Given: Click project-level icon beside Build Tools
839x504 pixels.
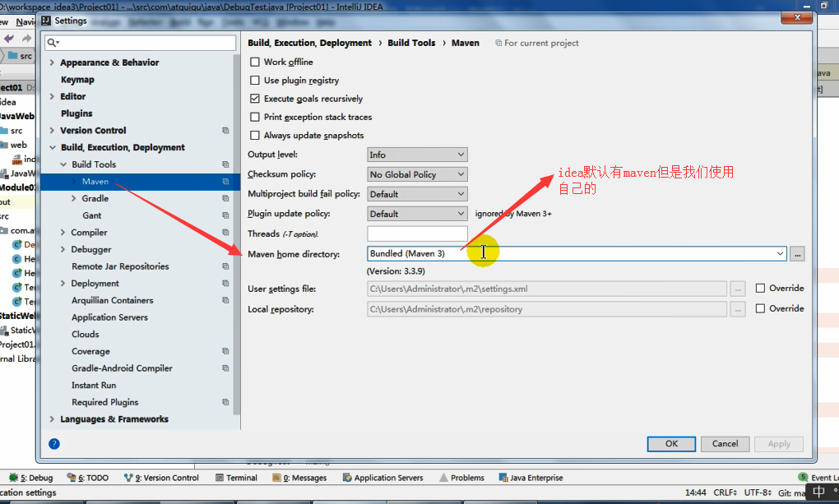Looking at the screenshot, I should 225,164.
